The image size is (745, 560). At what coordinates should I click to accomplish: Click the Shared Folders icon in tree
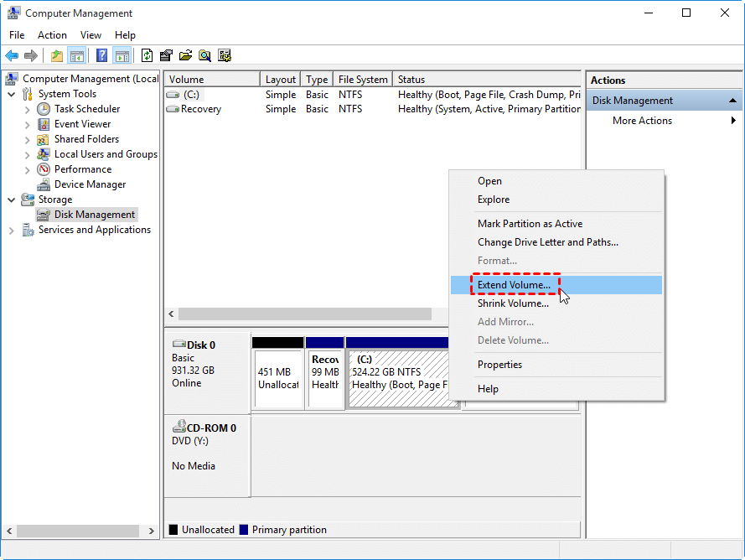[x=43, y=140]
